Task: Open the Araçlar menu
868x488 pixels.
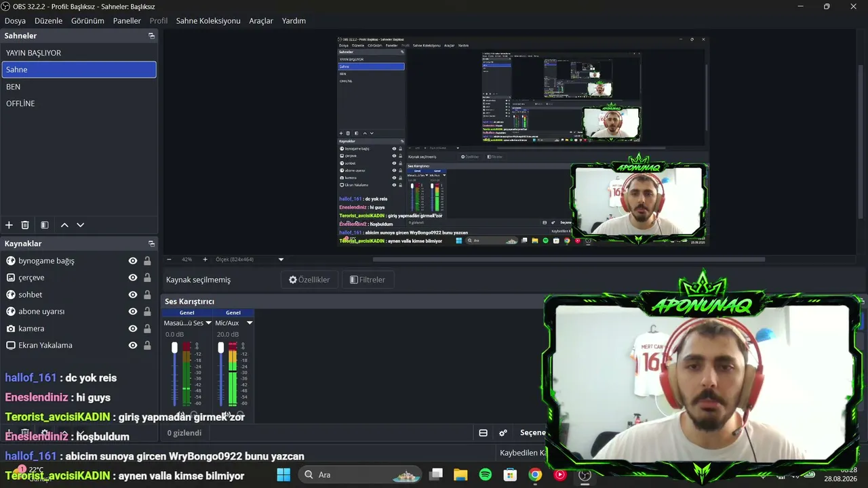Action: 261,21
